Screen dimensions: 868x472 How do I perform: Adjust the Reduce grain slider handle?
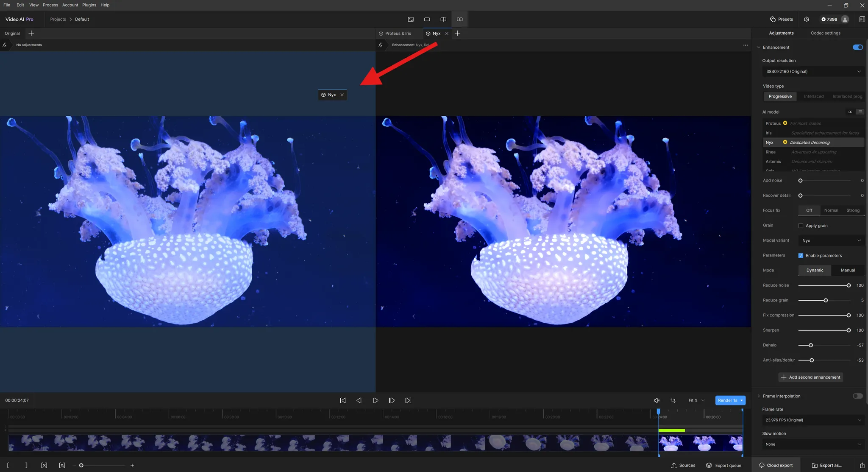[826, 300]
